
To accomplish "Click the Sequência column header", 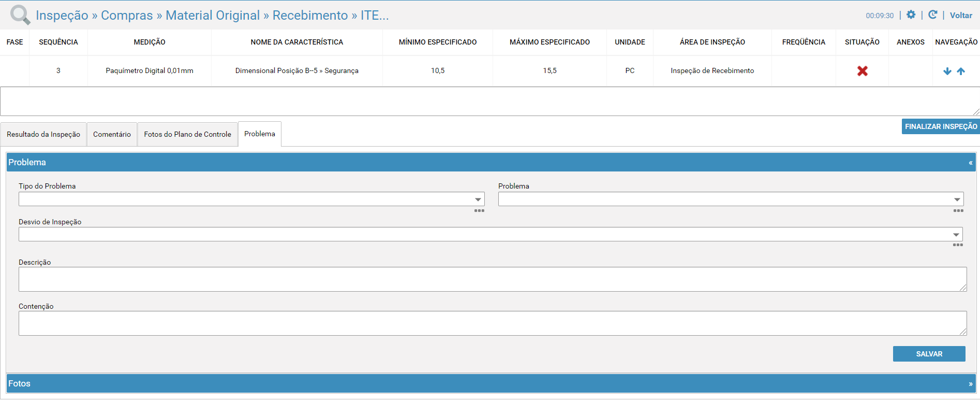I will click(x=58, y=42).
